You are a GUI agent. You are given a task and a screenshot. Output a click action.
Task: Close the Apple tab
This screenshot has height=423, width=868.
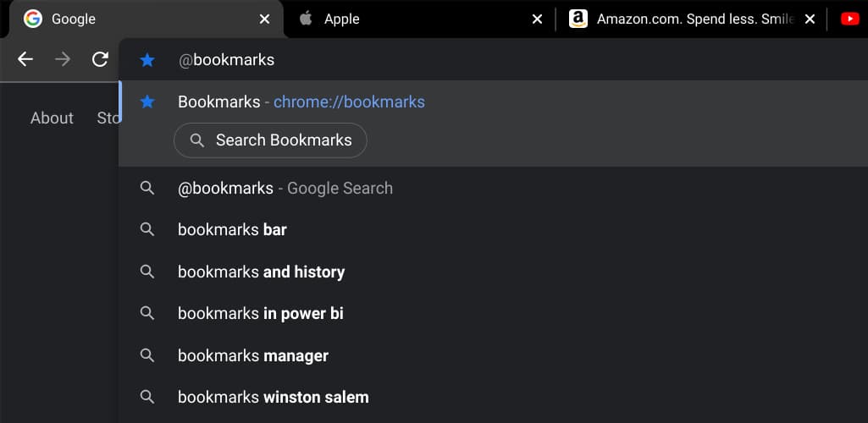537,19
